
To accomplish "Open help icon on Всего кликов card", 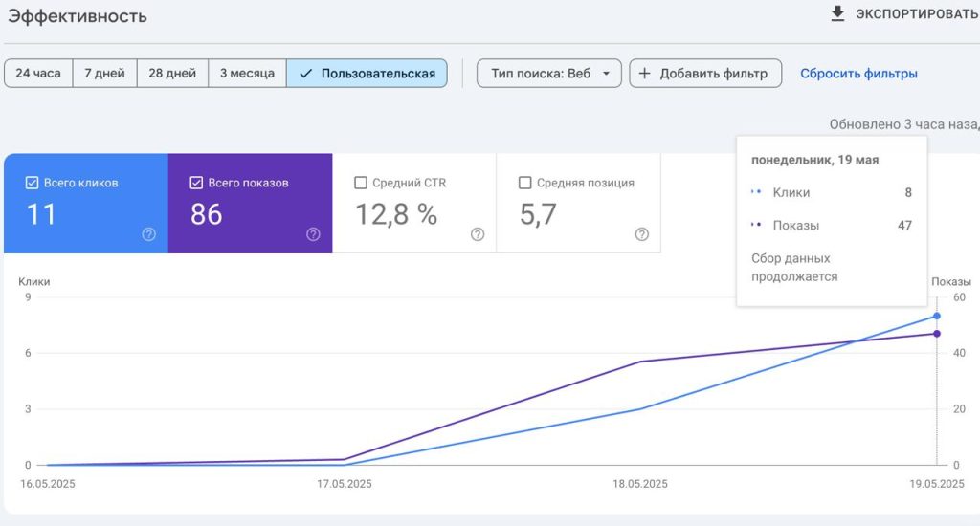I will tap(148, 234).
